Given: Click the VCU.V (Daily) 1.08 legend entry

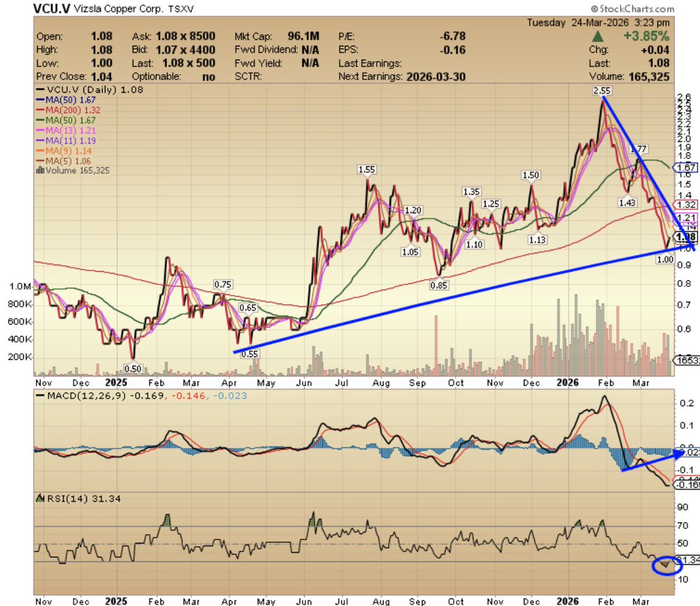Looking at the screenshot, I should (x=89, y=90).
